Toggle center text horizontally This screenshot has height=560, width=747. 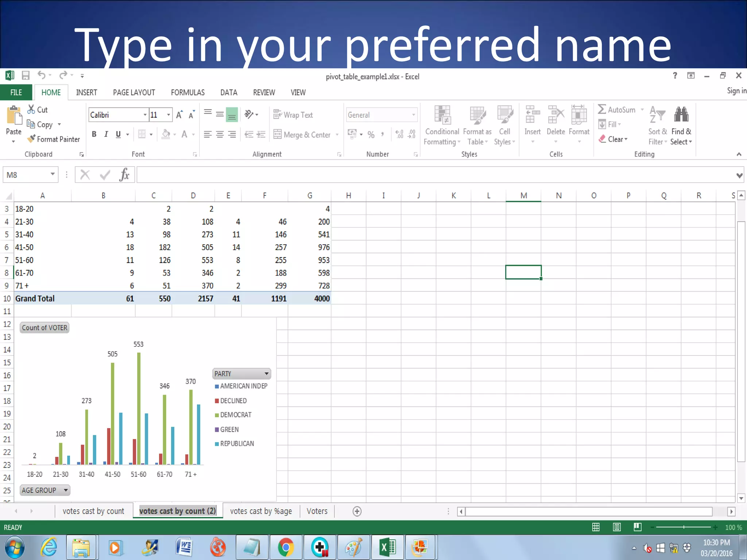click(x=220, y=135)
